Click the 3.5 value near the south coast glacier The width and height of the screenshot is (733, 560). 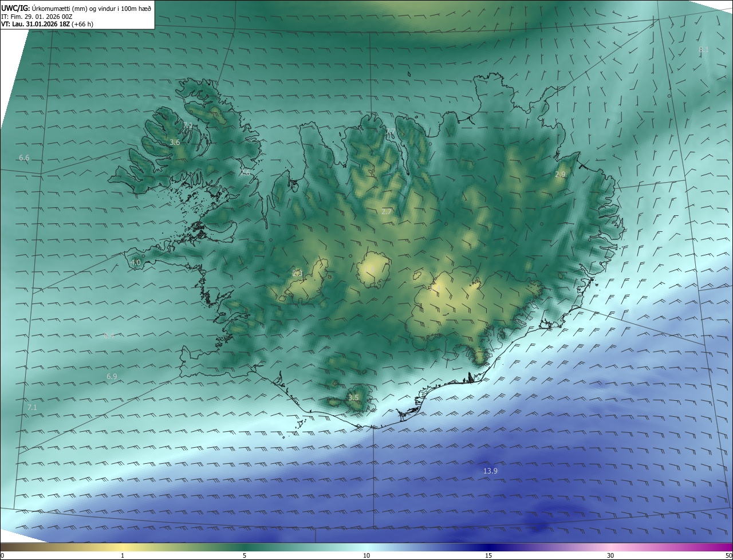point(353,397)
